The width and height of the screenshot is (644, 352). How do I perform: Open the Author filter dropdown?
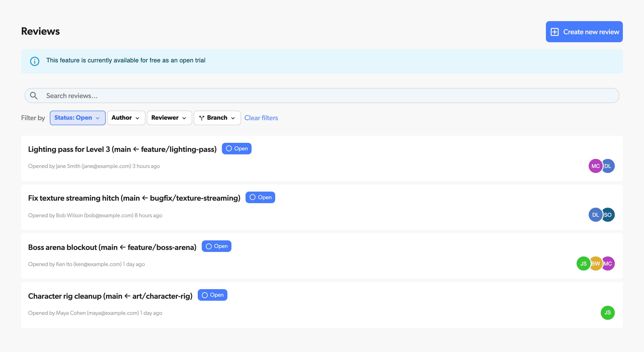tap(126, 118)
